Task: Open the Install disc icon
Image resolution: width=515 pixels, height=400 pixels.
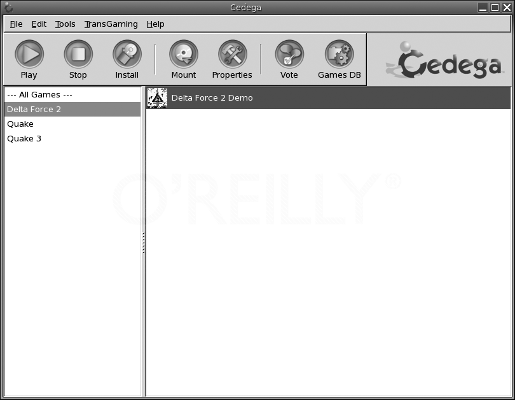Action: coord(127,54)
